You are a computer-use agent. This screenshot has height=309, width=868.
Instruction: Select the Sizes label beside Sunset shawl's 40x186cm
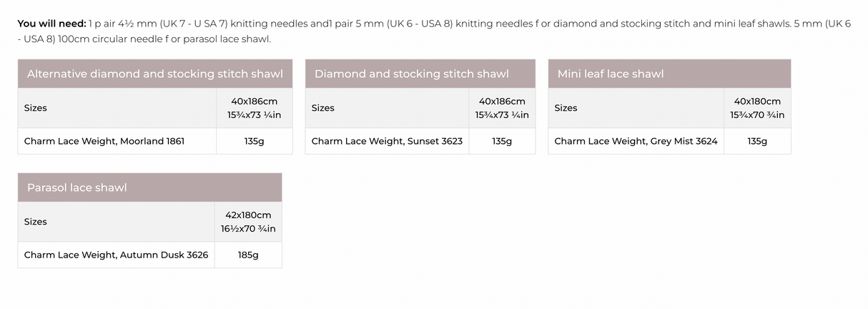tap(323, 108)
